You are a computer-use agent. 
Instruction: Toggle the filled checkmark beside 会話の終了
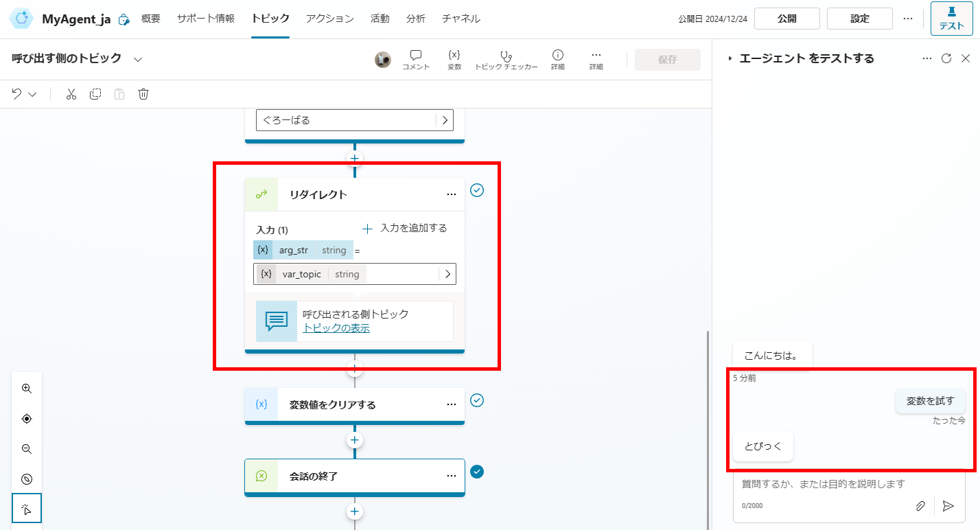477,472
